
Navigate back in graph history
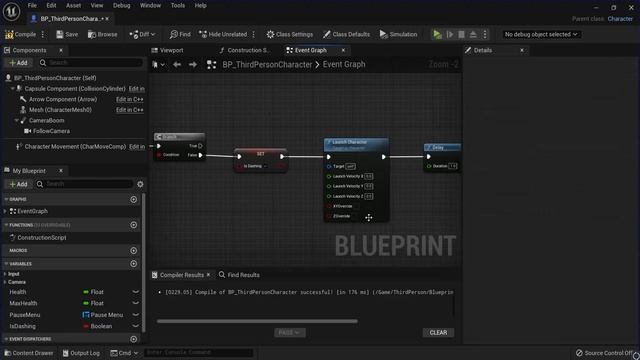point(177,64)
